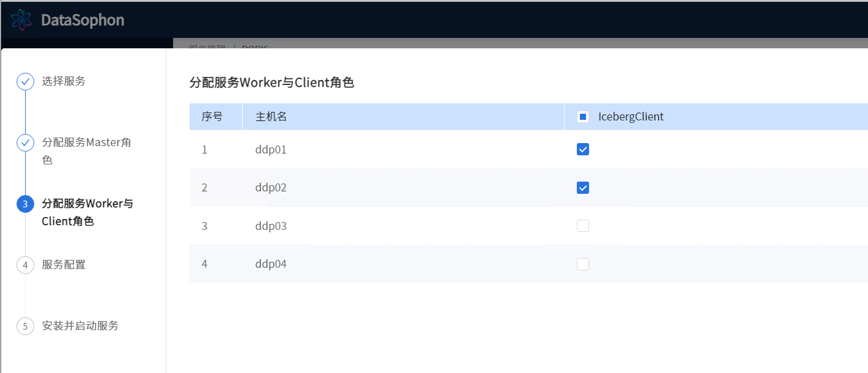868x373 pixels.
Task: Enable IcebergClient for host ddp04
Action: click(583, 264)
